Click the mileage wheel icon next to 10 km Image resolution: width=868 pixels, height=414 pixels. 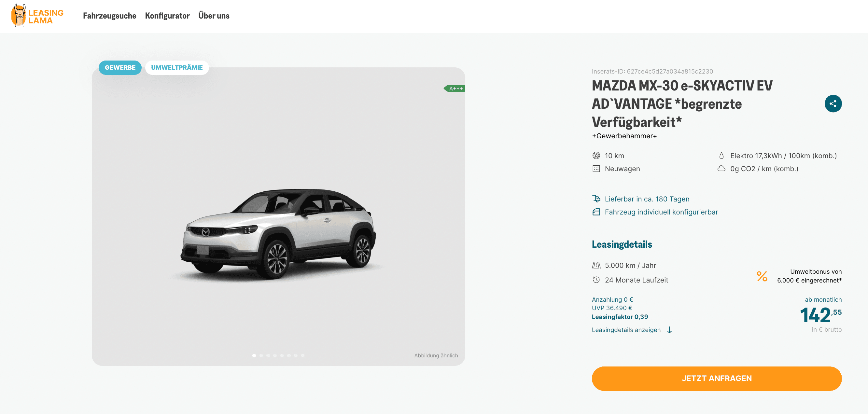[596, 156]
